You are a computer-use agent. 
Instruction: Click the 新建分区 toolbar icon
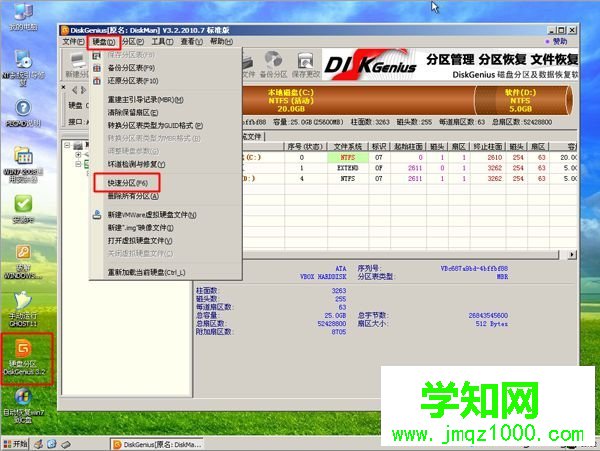(x=77, y=65)
